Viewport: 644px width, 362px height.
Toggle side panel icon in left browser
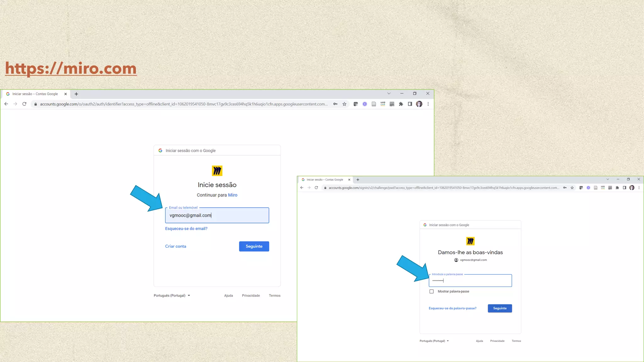tap(410, 104)
